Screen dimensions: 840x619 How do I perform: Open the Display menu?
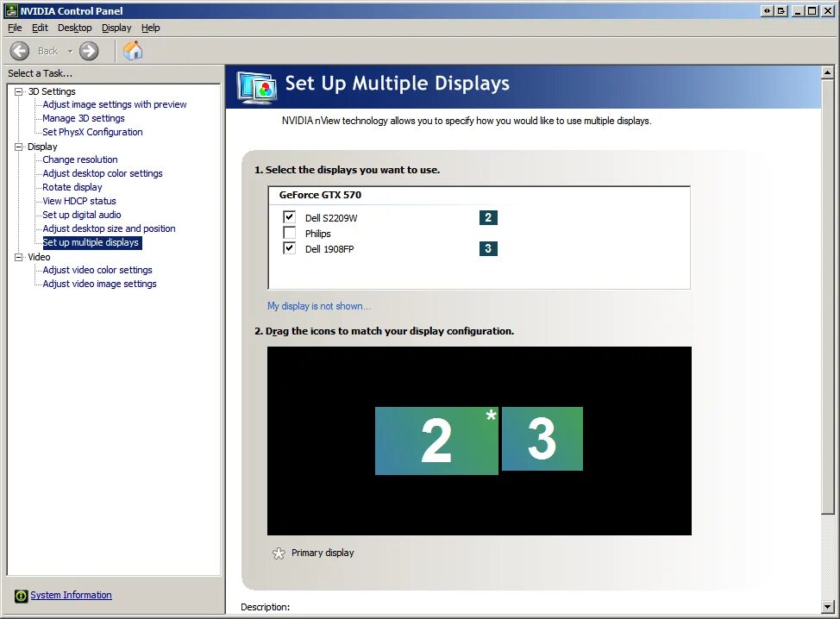point(116,28)
